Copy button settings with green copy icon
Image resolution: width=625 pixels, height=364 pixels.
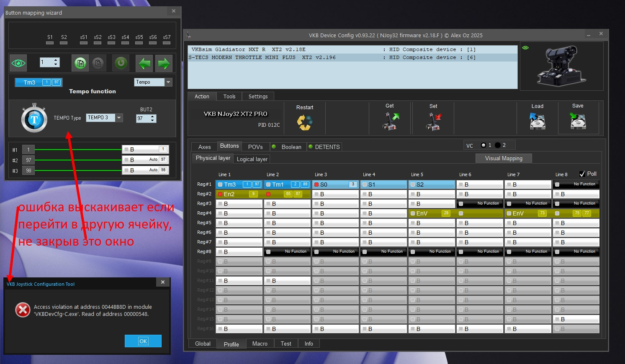point(80,63)
